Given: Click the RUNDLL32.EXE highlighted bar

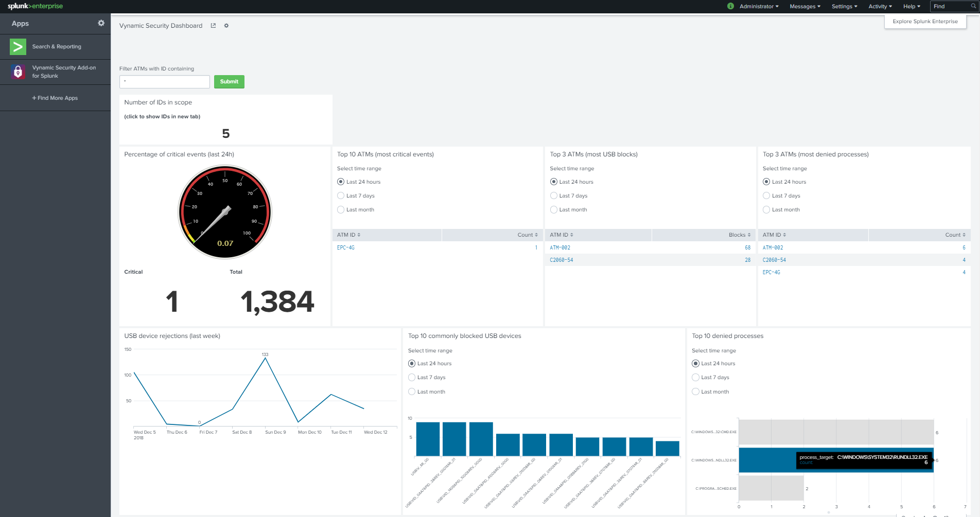Looking at the screenshot, I should 836,460.
